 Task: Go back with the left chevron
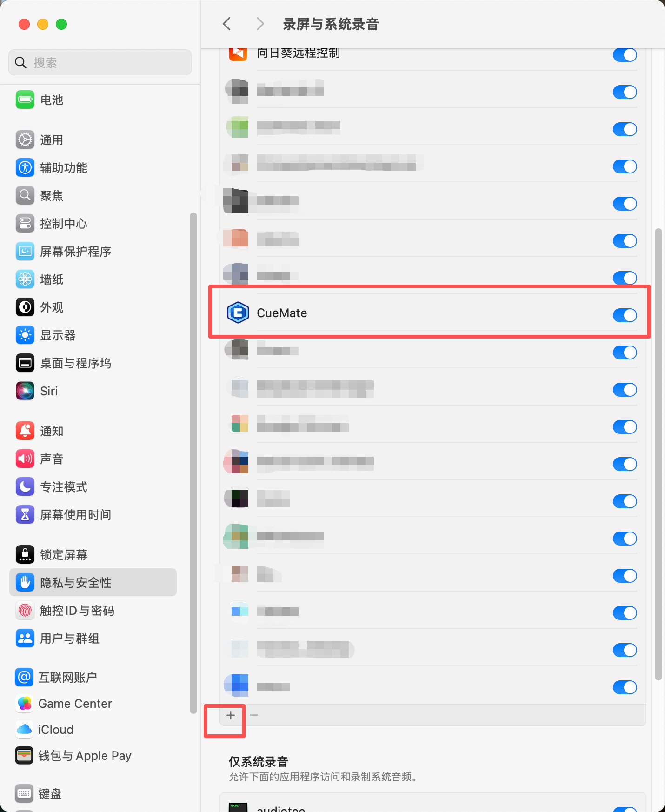[227, 24]
